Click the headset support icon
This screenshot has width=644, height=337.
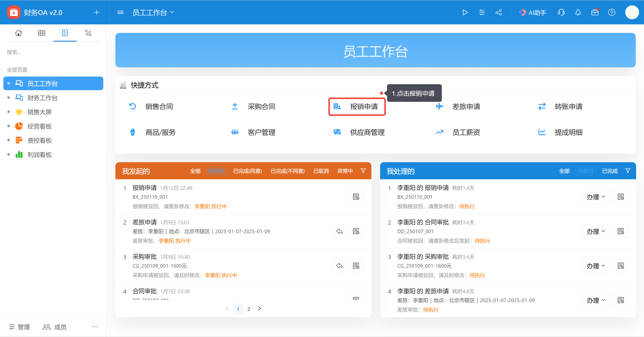pyautogui.click(x=561, y=12)
